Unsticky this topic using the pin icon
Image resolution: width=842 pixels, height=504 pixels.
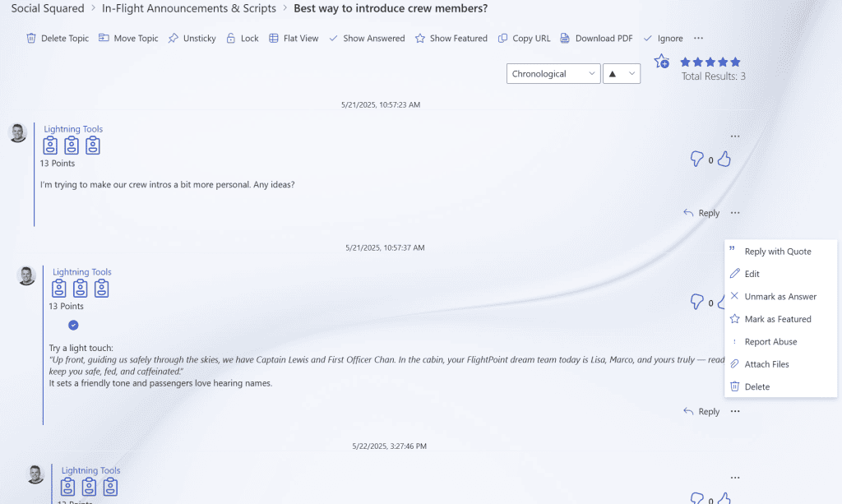pos(173,39)
